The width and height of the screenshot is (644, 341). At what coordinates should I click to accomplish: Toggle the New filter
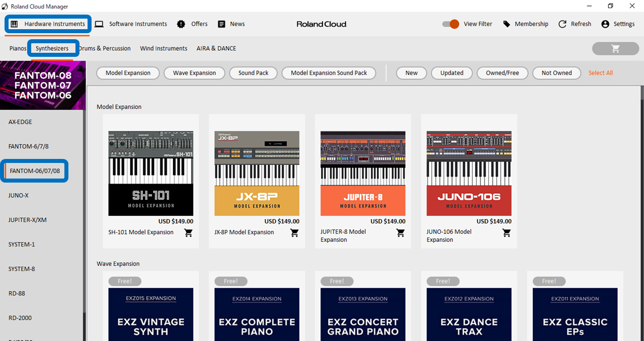point(412,73)
